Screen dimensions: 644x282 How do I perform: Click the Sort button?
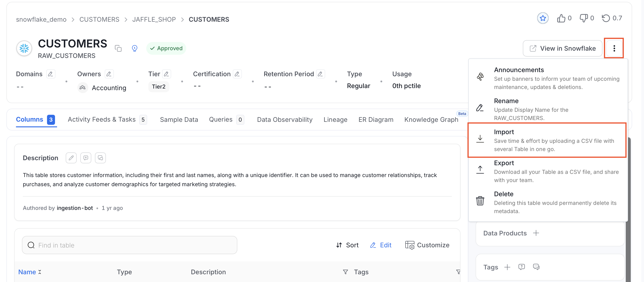point(347,245)
